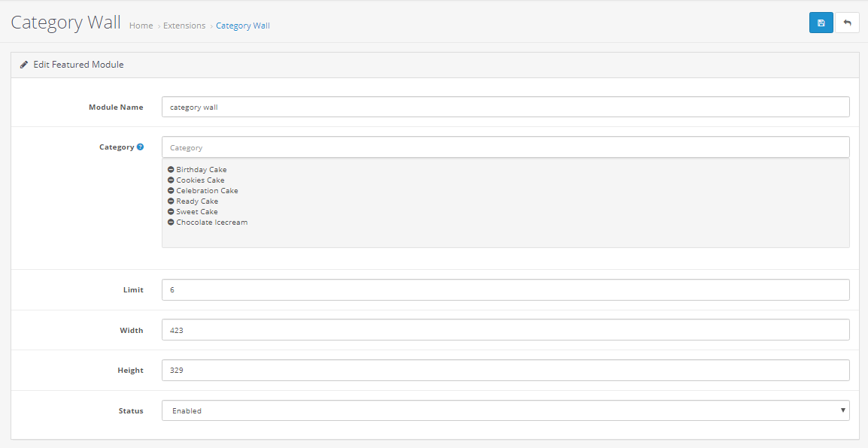Remove Chocolate Icecream with its minus icon
868x448 pixels.
click(x=171, y=222)
